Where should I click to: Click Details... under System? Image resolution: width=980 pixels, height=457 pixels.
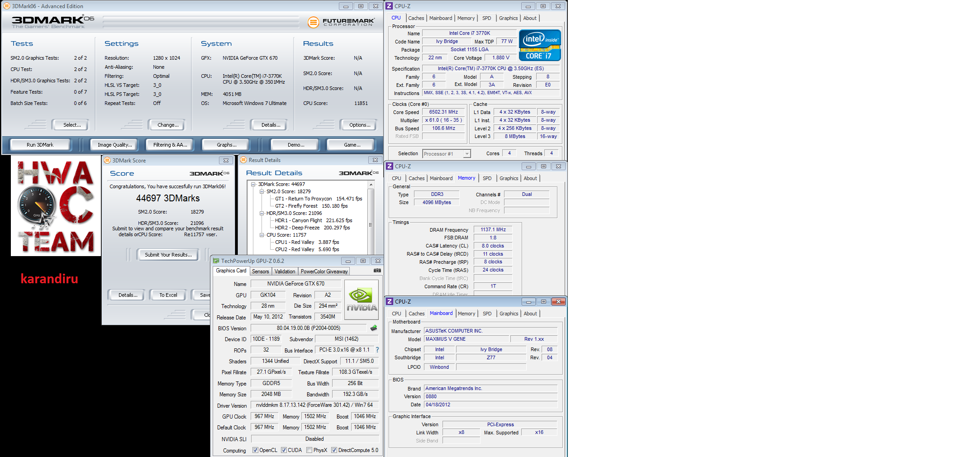pyautogui.click(x=270, y=125)
